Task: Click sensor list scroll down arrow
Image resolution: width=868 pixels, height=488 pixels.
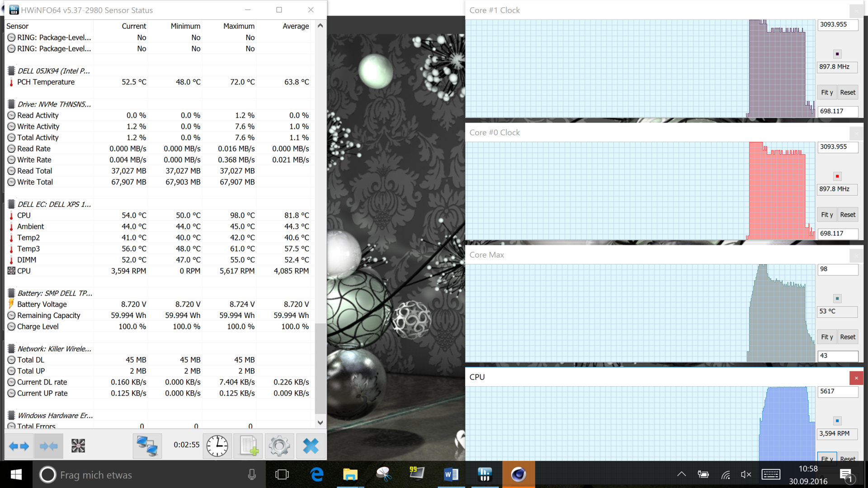Action: click(x=320, y=422)
